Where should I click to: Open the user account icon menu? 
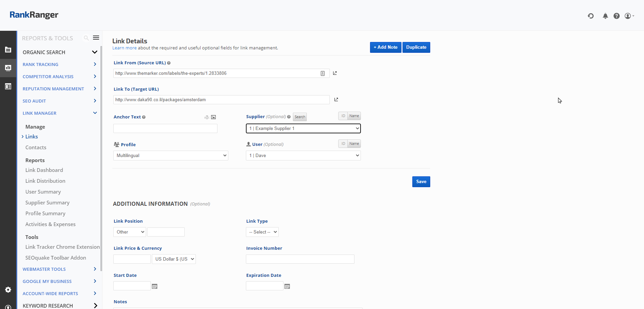(x=629, y=16)
